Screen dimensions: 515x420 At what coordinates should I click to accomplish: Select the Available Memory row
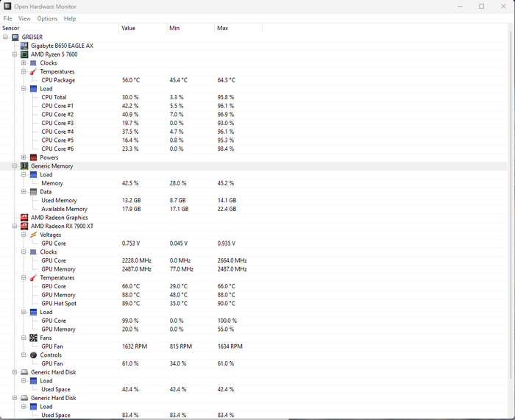coord(254,209)
